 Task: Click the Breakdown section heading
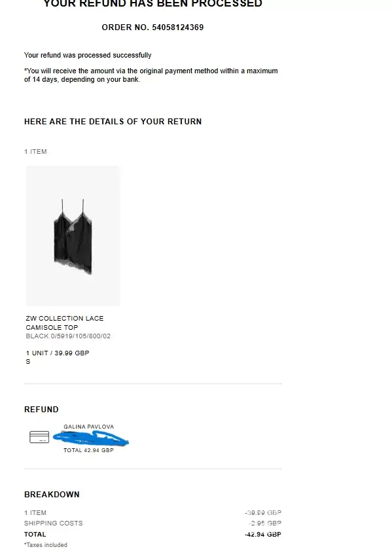coord(52,495)
